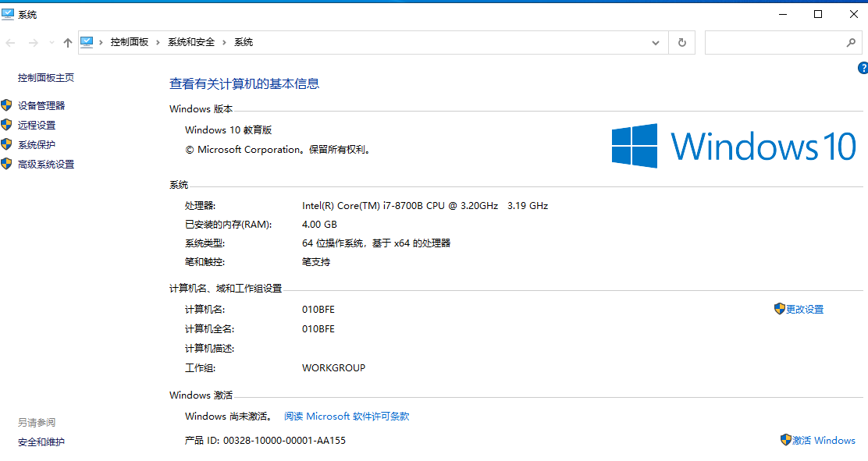Go up one level with the Up arrow
The width and height of the screenshot is (868, 461).
tap(68, 43)
